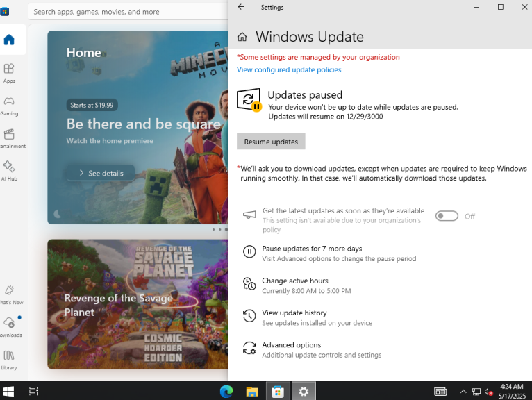Click the Updates paused status icon
Screen dimensions: 532x400
coord(249,99)
